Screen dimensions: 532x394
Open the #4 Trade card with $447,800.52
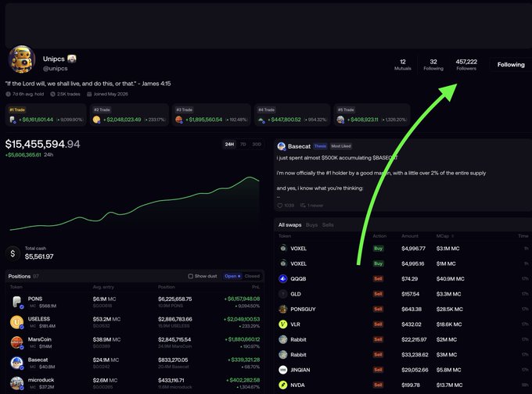[293, 115]
